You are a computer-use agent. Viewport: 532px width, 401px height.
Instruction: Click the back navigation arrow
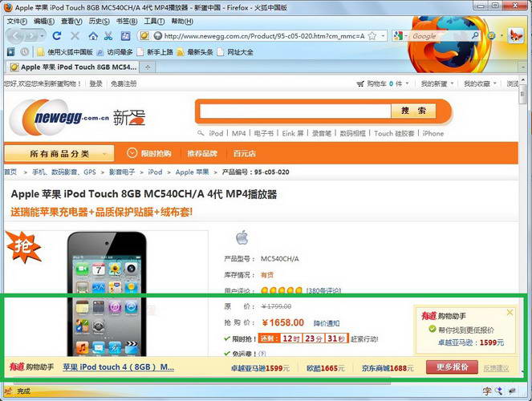14,36
